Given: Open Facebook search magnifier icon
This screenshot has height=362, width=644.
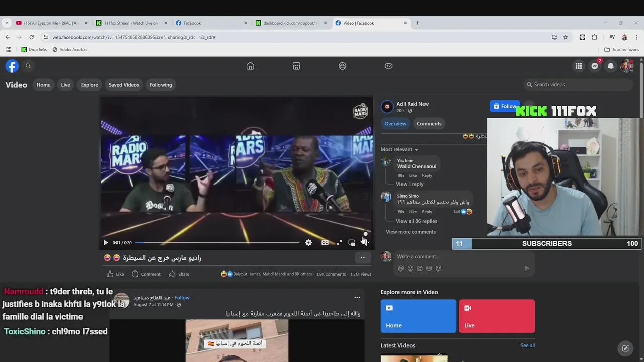Looking at the screenshot, I should click(28, 66).
